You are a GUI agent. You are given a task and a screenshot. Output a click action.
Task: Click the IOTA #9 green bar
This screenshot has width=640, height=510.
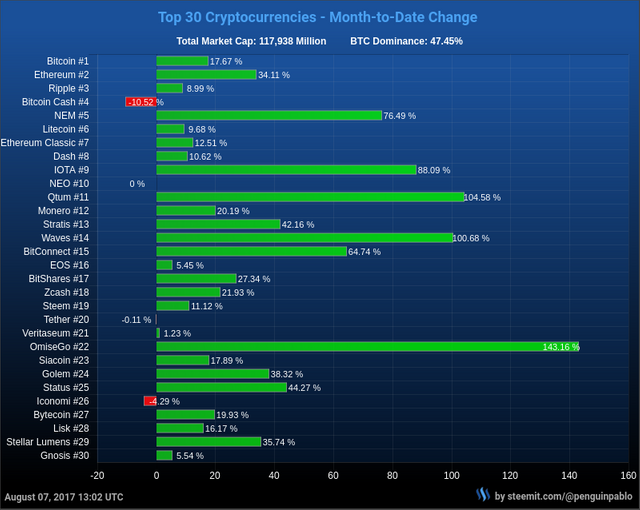pos(286,170)
